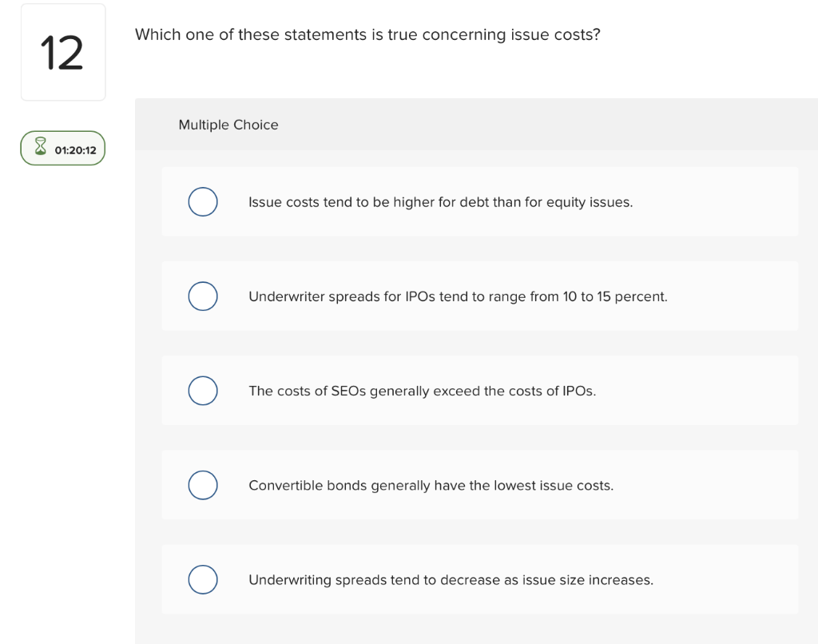Click the empty right side of the issue size answer card
818x644 pixels.
[x=727, y=579]
